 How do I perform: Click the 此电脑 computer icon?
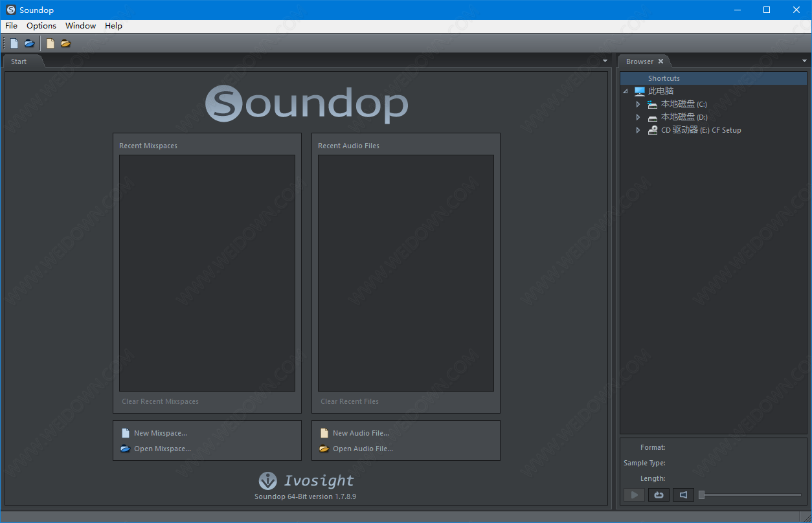point(640,91)
